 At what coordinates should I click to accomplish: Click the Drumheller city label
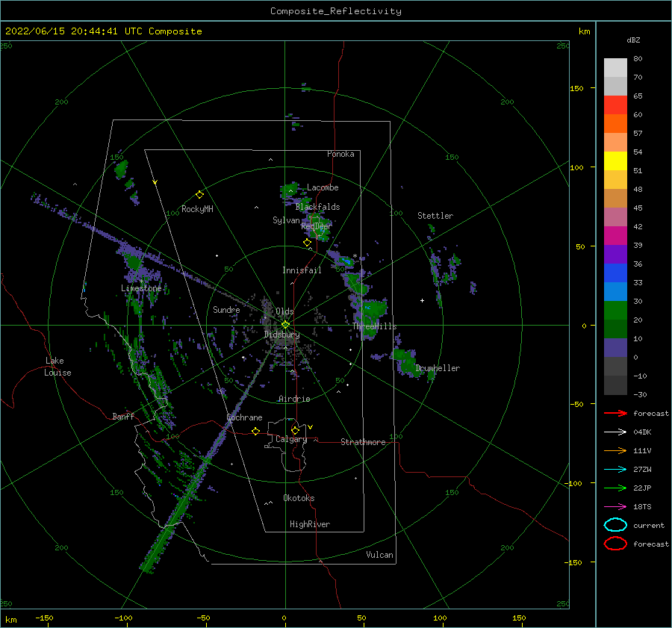click(437, 368)
